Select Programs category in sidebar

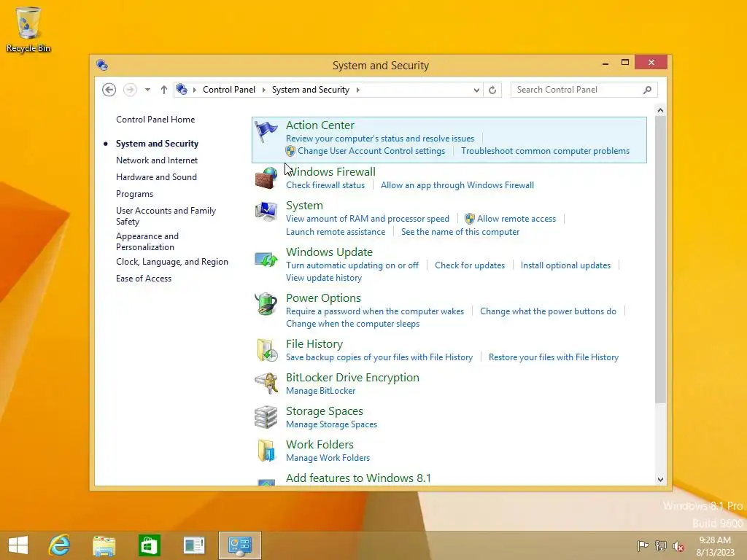[x=134, y=194]
